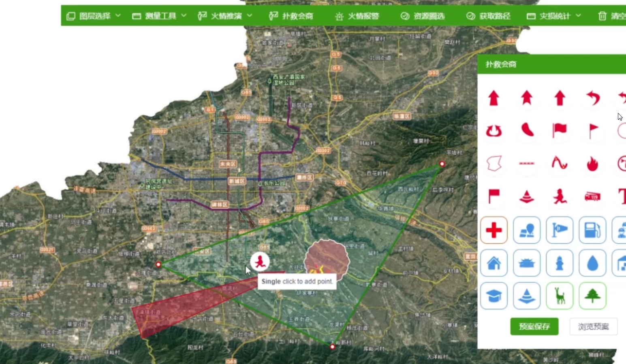Choose the red cross medical icon
This screenshot has height=364, width=626.
click(494, 230)
